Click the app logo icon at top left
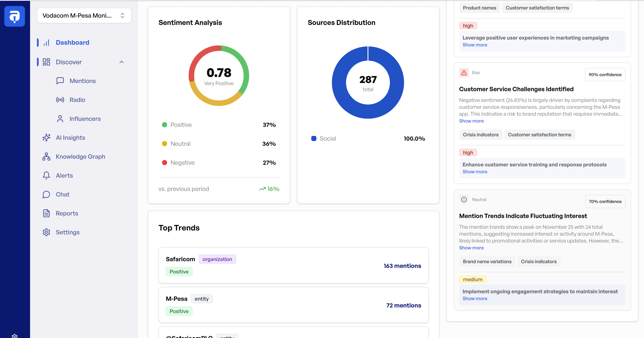 point(15,16)
